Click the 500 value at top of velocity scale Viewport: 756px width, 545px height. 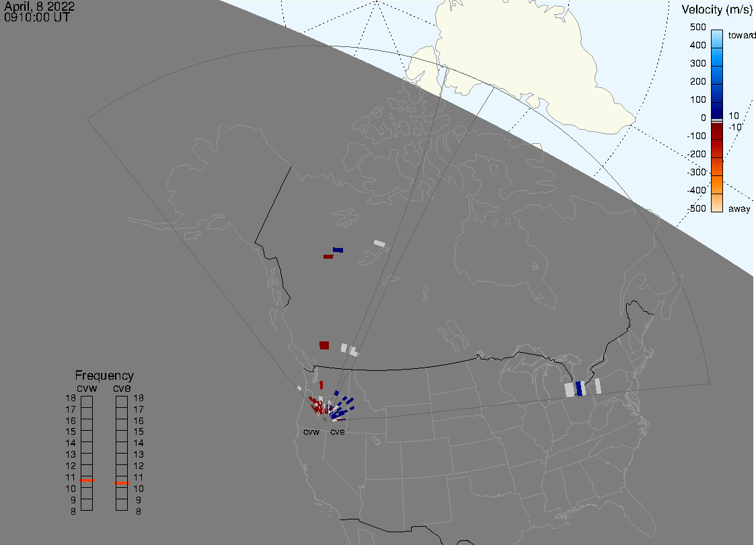[697, 27]
